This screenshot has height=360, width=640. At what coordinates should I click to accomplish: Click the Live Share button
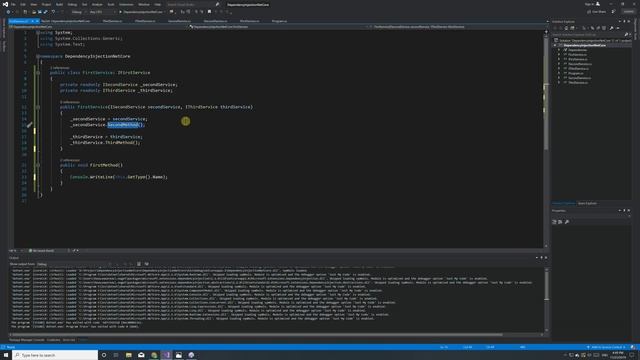tap(596, 12)
